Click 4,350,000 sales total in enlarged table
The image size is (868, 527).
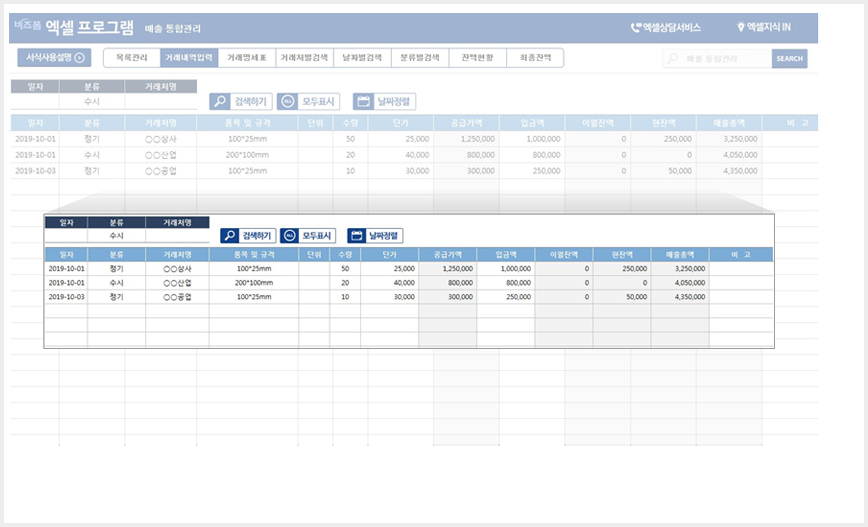680,297
